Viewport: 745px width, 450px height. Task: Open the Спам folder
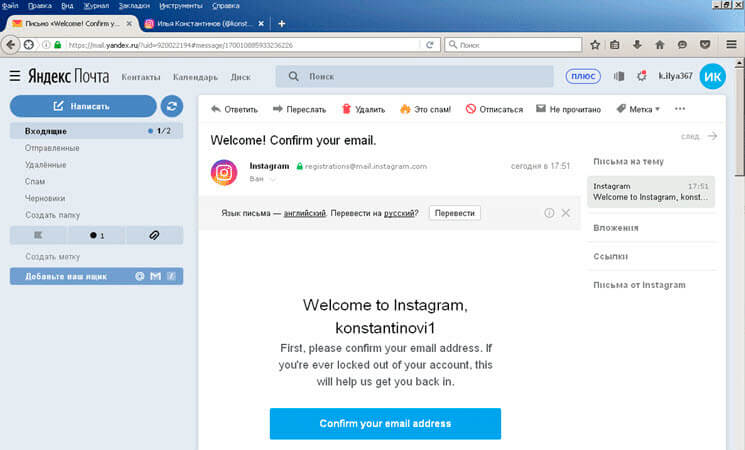(x=35, y=181)
